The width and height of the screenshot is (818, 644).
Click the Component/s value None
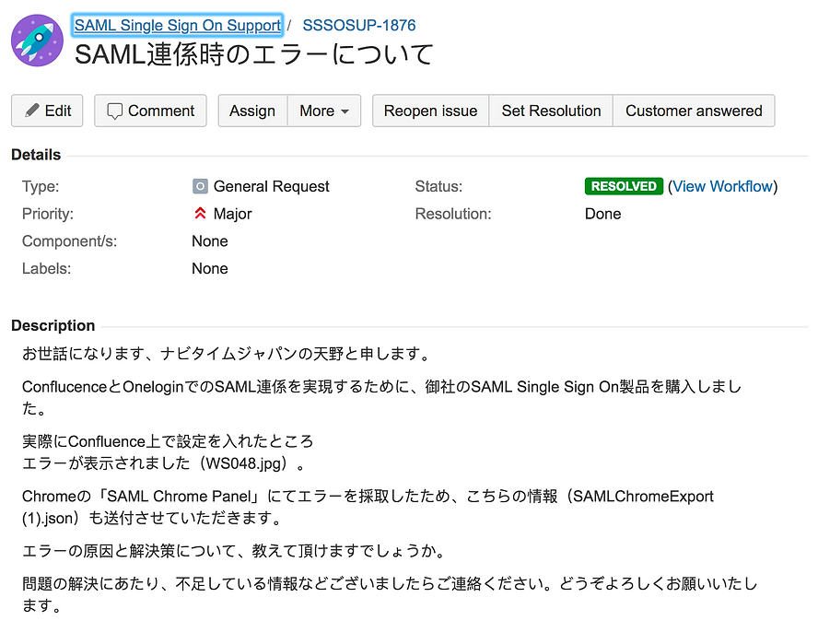pos(210,241)
